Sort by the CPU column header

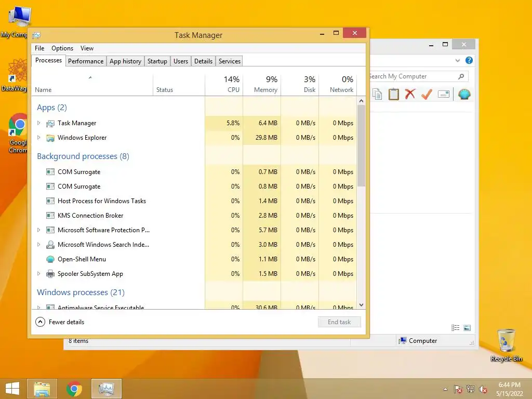224,84
